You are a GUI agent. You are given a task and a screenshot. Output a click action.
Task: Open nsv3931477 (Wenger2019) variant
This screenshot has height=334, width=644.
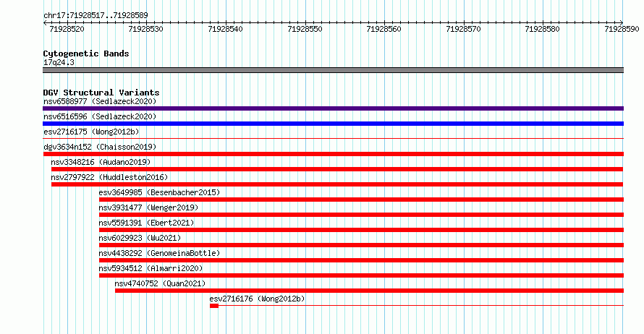pyautogui.click(x=148, y=207)
